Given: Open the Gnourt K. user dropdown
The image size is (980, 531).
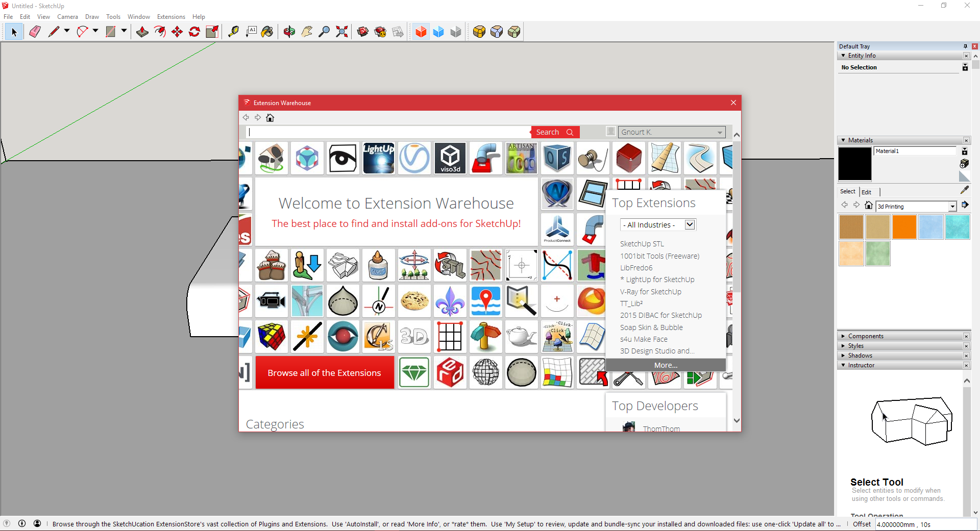Looking at the screenshot, I should coord(672,132).
